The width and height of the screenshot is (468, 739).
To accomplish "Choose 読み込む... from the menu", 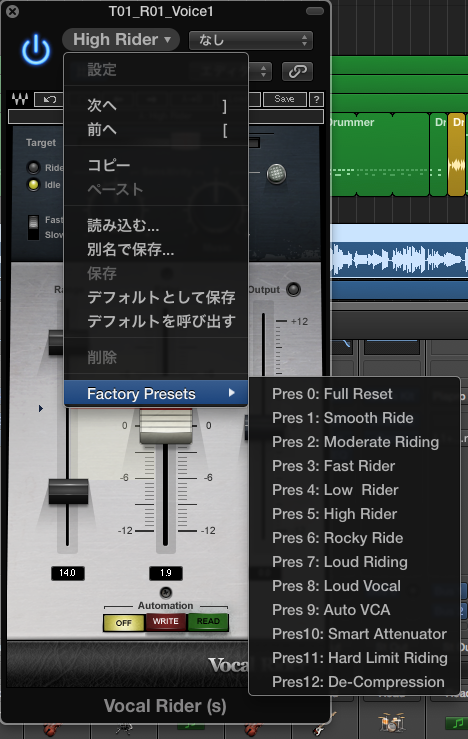I will (x=156, y=225).
